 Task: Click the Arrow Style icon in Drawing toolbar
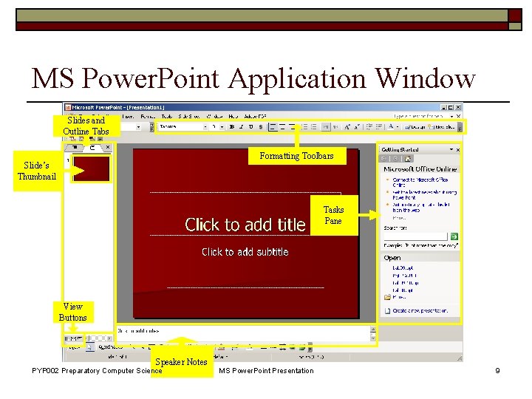click(x=282, y=347)
